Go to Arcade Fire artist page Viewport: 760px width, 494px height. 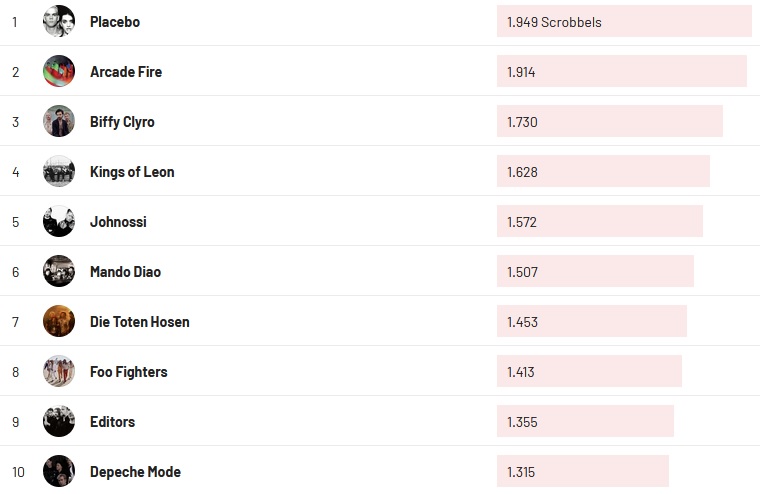tap(126, 72)
